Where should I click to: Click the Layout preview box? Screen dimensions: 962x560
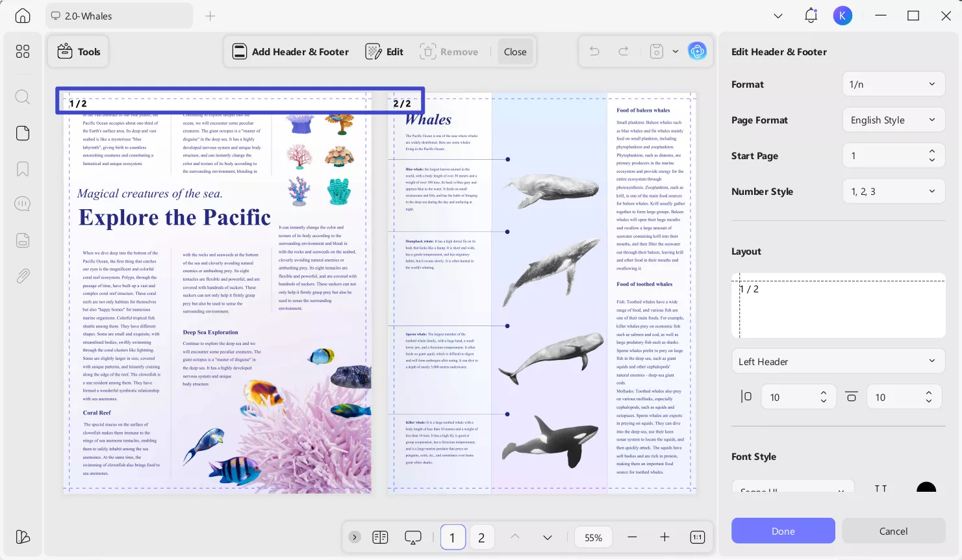838,305
